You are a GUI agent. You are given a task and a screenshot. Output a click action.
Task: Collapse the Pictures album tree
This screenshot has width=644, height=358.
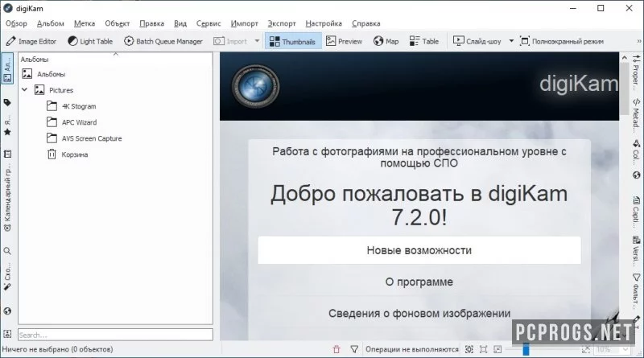tap(25, 89)
